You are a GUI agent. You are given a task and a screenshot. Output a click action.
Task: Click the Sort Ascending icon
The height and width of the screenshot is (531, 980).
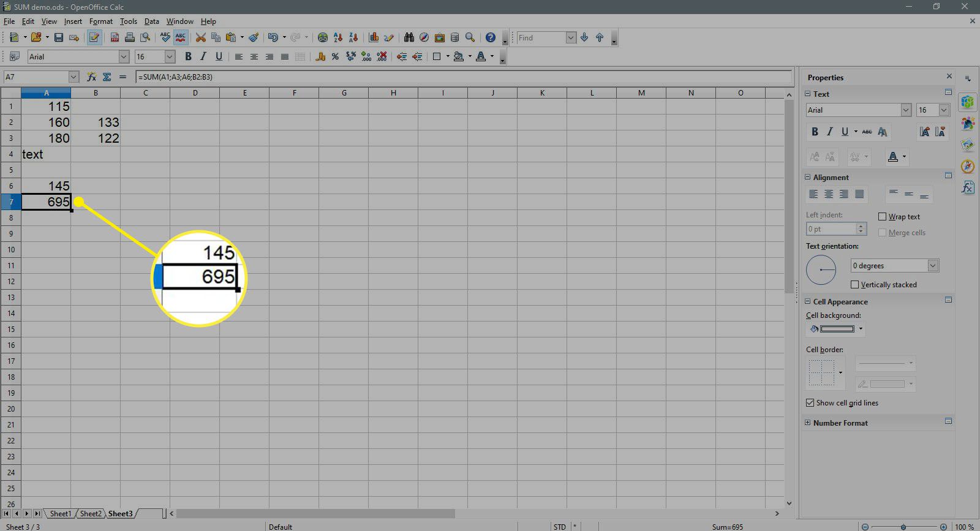[338, 38]
